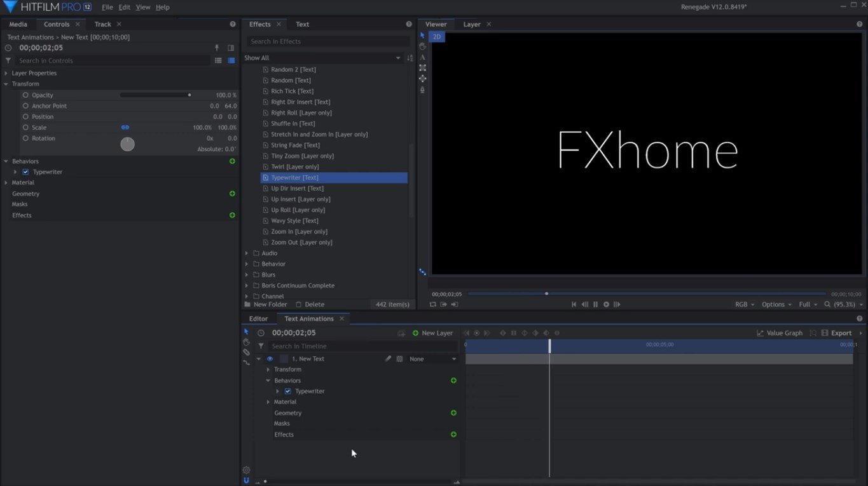
Task: Expand Layer Properties in Controls
Action: (x=6, y=73)
